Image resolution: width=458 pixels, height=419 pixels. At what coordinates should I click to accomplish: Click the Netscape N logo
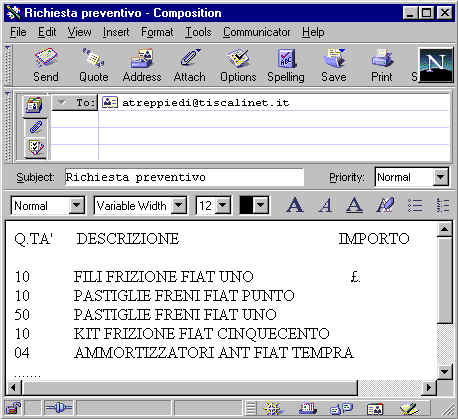[x=436, y=65]
